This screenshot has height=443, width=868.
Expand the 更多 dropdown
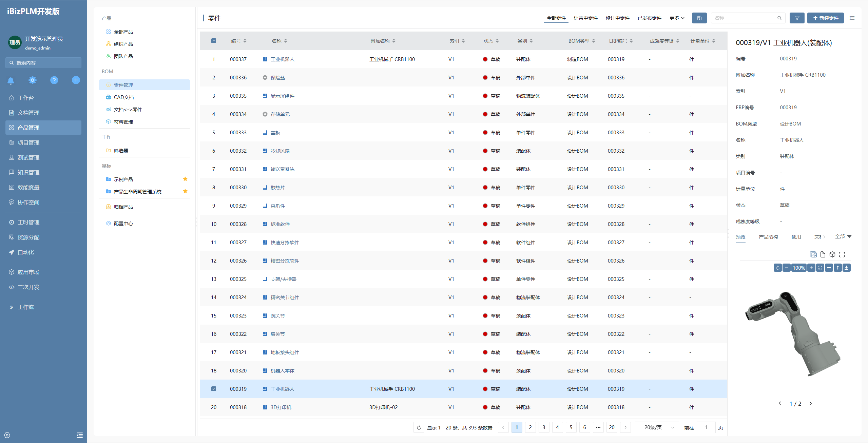pyautogui.click(x=677, y=18)
